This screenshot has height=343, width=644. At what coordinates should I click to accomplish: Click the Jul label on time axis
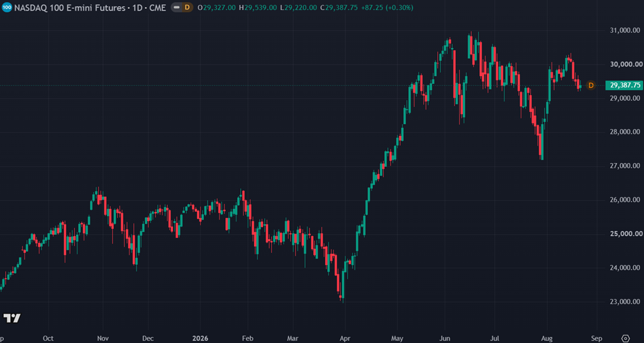point(496,339)
